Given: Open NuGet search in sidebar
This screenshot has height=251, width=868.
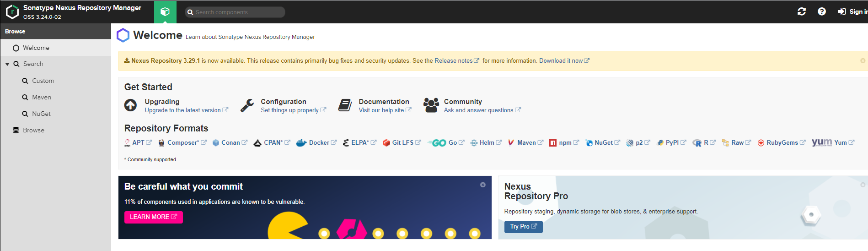Looking at the screenshot, I should click(41, 114).
